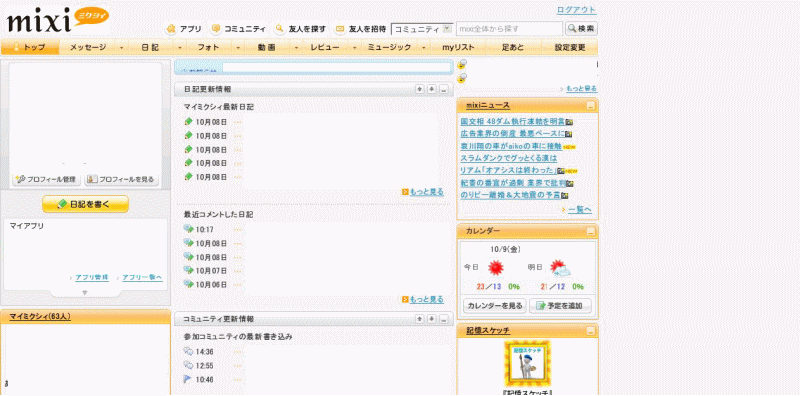Open the レビュー tab
The image size is (800, 396).
point(325,47)
